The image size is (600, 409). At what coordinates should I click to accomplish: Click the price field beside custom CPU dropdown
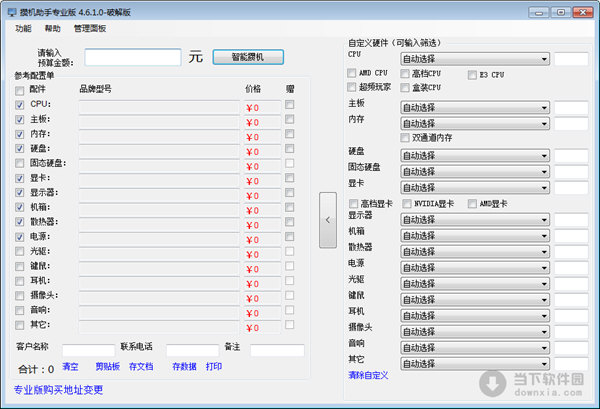(x=571, y=59)
